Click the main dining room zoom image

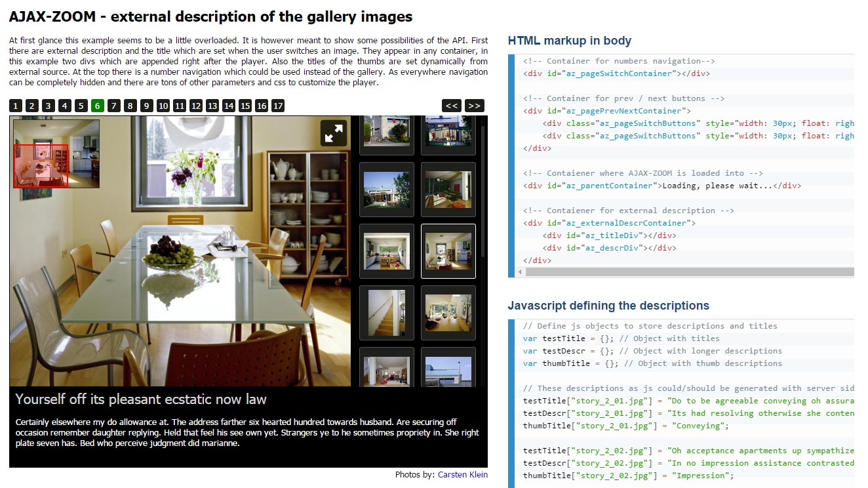[x=180, y=251]
